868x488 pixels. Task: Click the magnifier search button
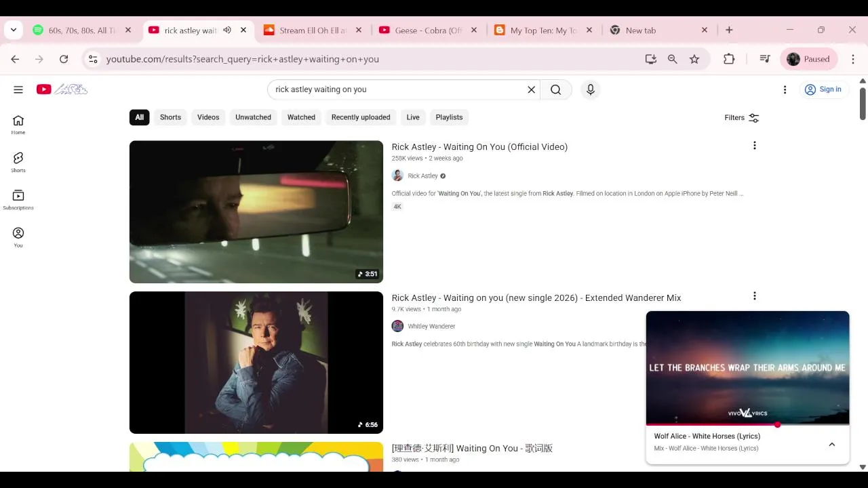pyautogui.click(x=556, y=89)
